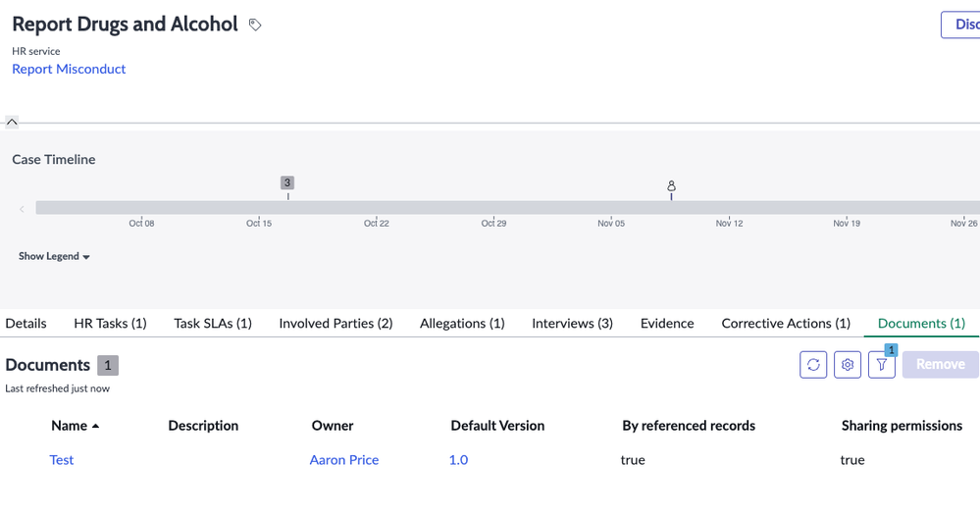Sort by the Description column header

click(203, 426)
